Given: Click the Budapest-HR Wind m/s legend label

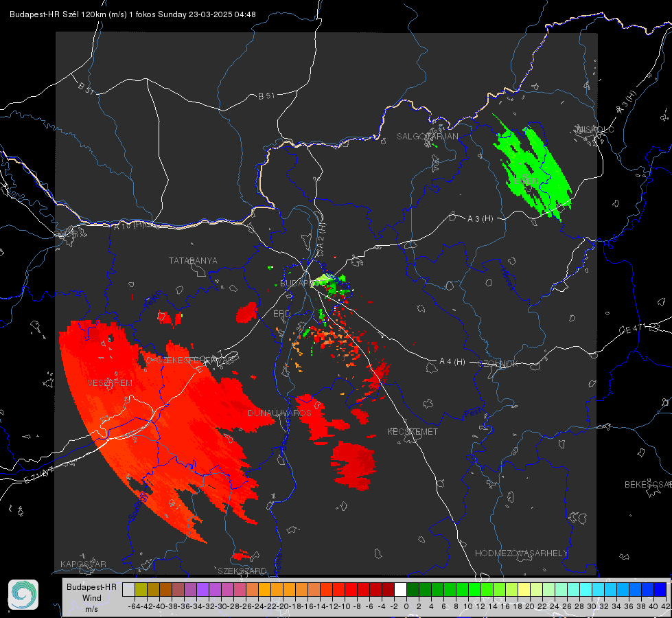Looking at the screenshot, I should click(x=92, y=598).
